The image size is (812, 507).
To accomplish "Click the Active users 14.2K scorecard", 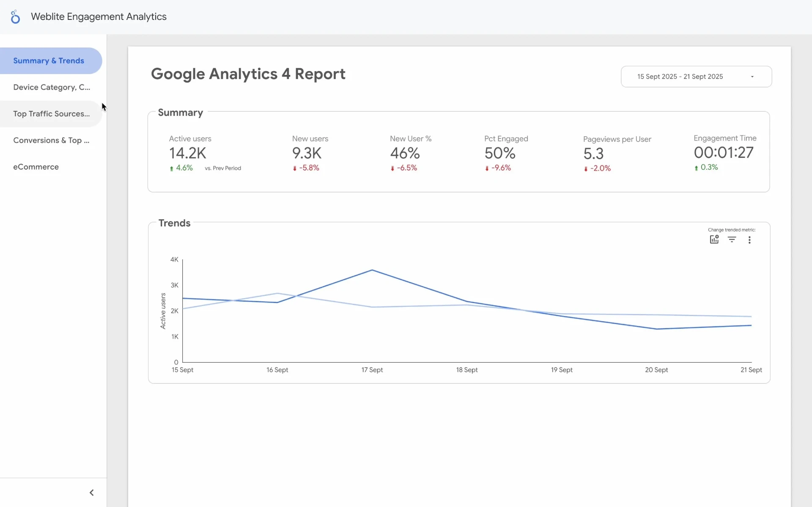I will click(188, 153).
